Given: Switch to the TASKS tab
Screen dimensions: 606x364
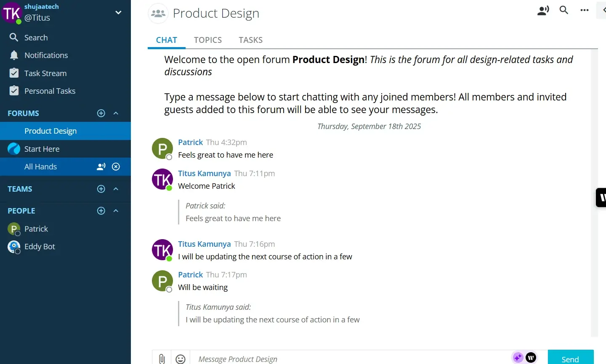Looking at the screenshot, I should click(x=250, y=40).
